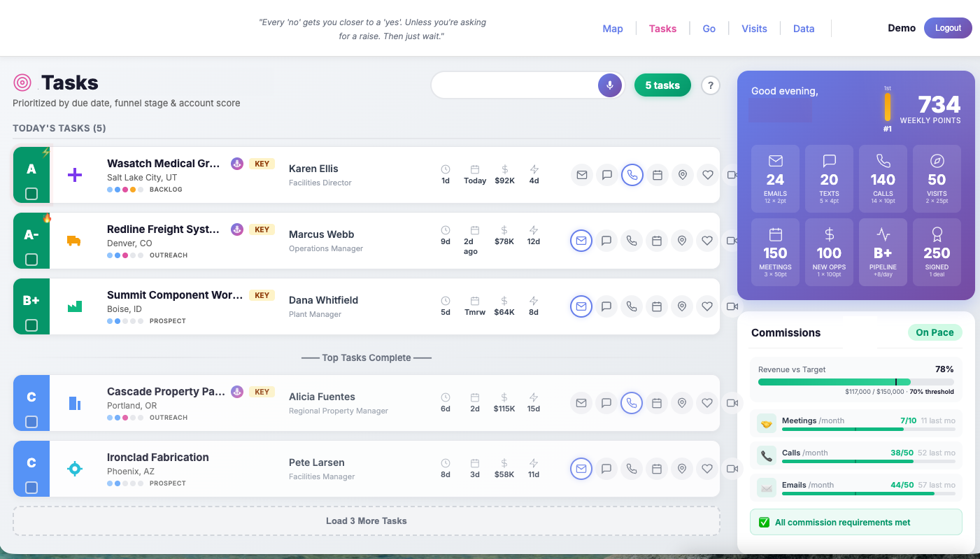Show map pin for Wasatch Medical
This screenshot has width=980, height=559.
[x=682, y=175]
